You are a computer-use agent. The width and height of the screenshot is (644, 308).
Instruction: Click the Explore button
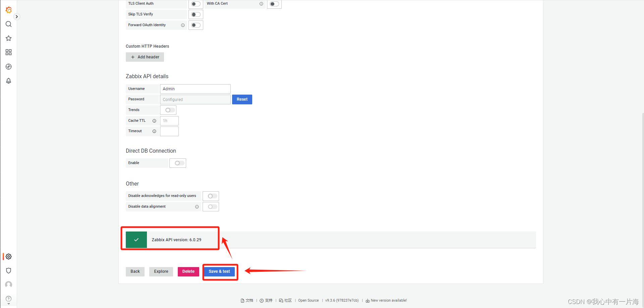(161, 271)
